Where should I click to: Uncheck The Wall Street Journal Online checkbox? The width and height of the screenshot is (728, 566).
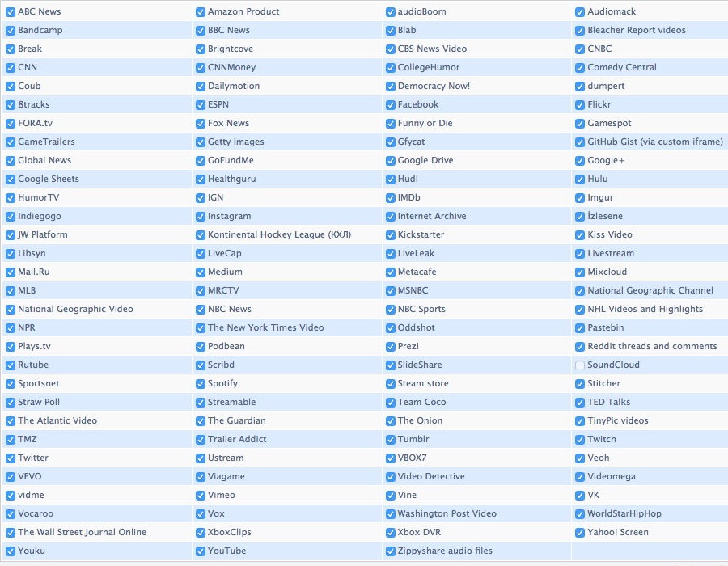tap(11, 533)
